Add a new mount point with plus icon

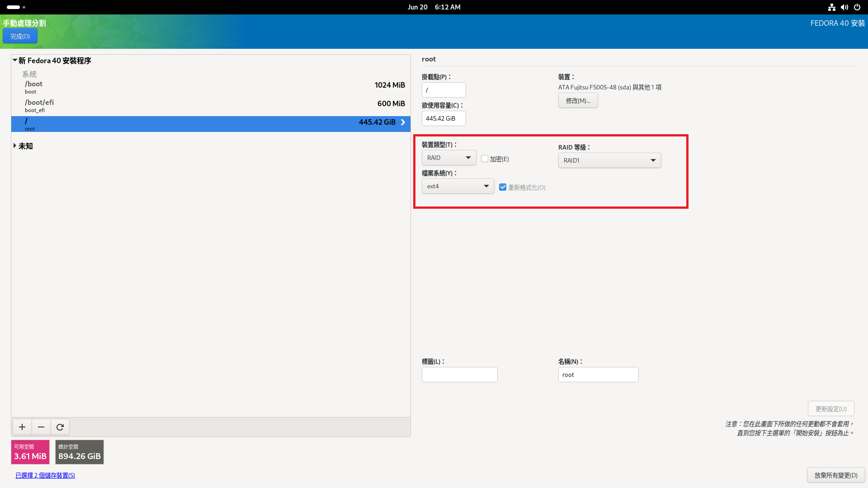[22, 427]
